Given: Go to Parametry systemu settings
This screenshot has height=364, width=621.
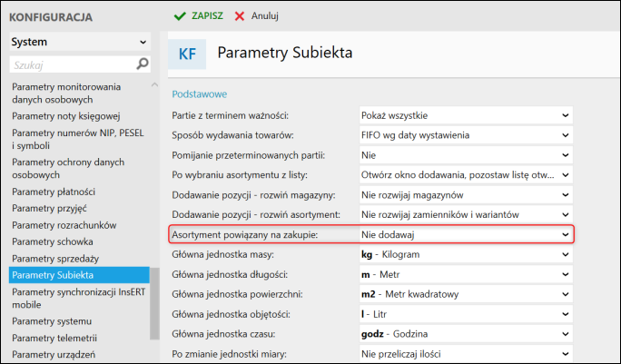Looking at the screenshot, I should [x=52, y=321].
